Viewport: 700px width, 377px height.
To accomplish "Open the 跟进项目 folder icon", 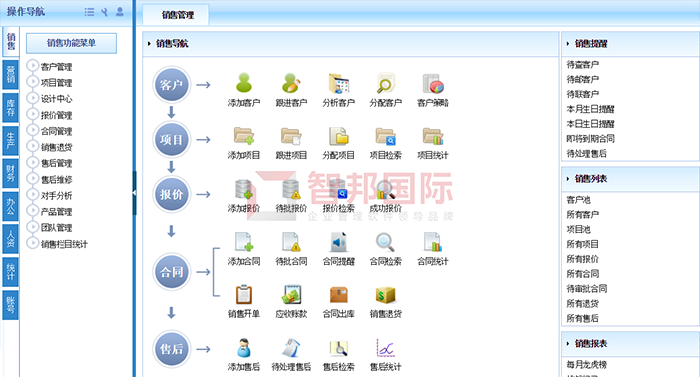I will click(291, 136).
